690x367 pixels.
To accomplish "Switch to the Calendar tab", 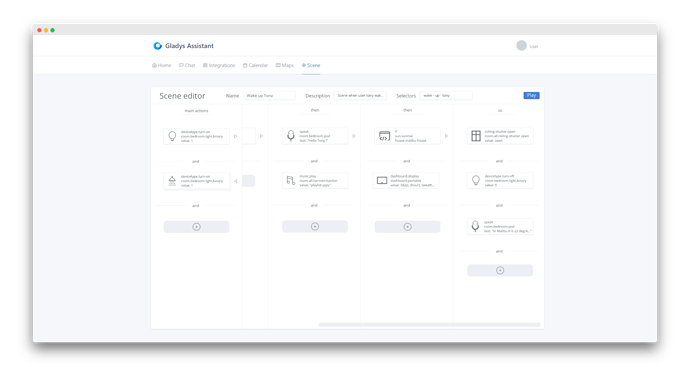I will tap(255, 65).
